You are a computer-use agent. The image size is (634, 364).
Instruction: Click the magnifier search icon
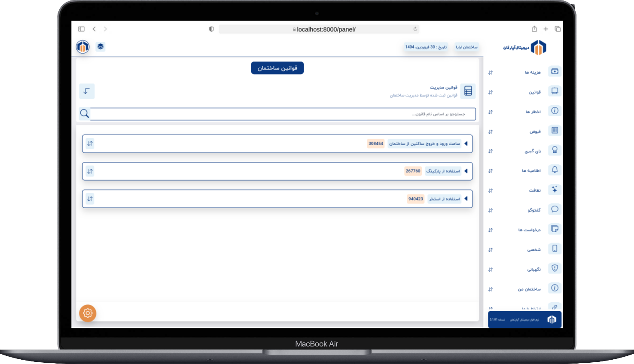pyautogui.click(x=85, y=114)
